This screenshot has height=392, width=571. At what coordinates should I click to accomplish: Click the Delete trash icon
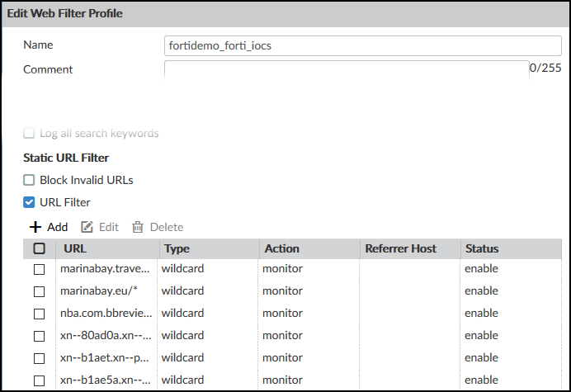point(137,227)
